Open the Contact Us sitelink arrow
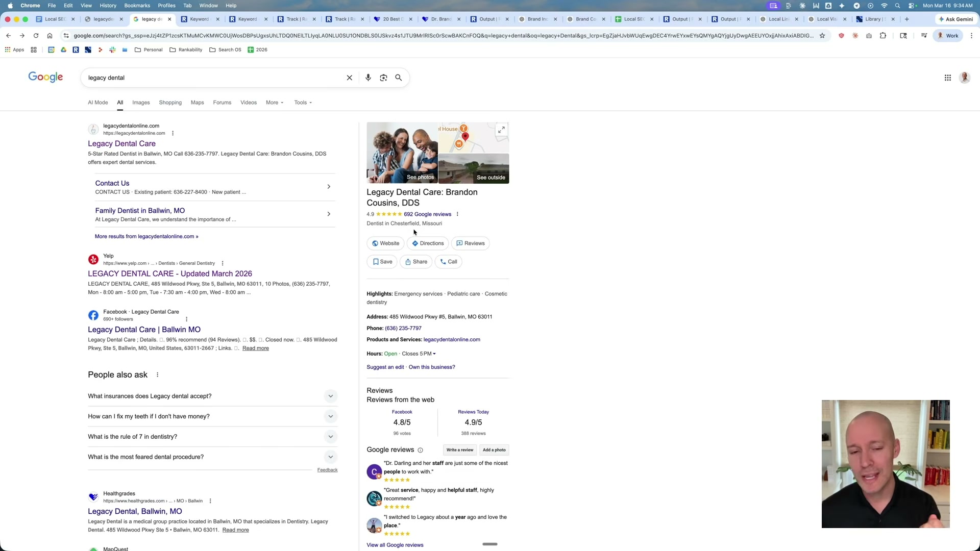 (x=329, y=187)
